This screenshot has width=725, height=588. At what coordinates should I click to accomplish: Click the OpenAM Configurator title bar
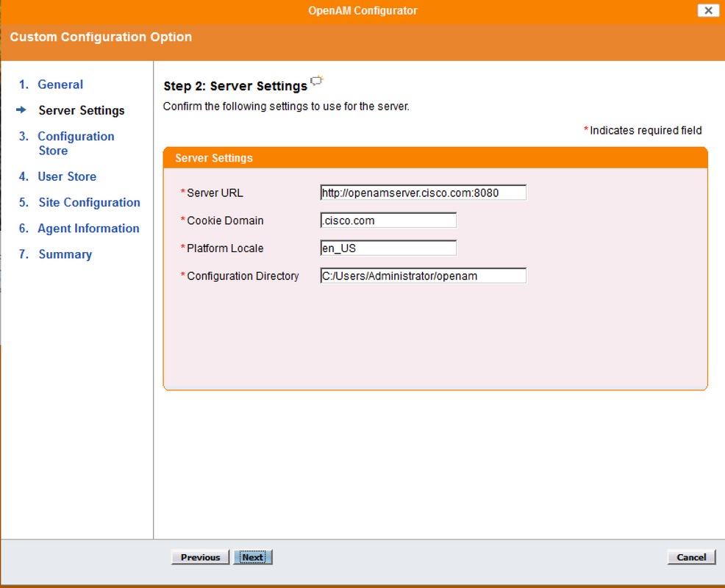point(362,10)
